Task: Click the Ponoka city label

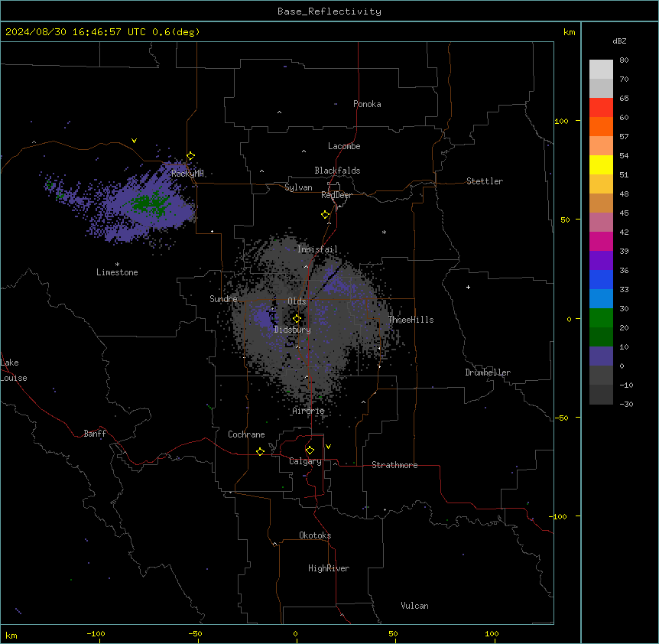Action: click(x=367, y=104)
